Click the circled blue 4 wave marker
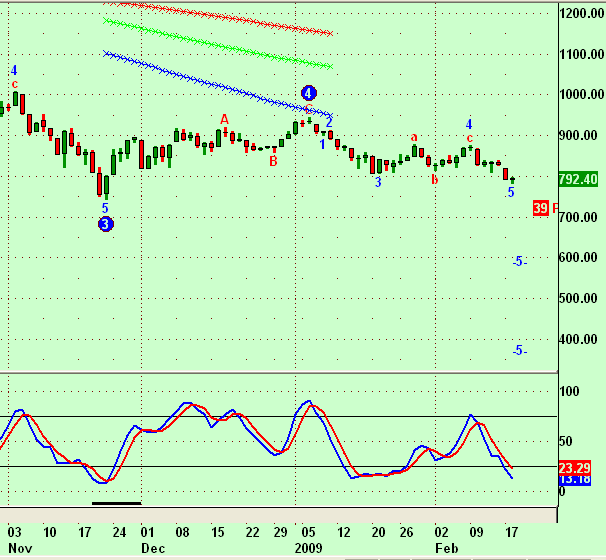The width and height of the screenshot is (606, 560). (x=309, y=93)
